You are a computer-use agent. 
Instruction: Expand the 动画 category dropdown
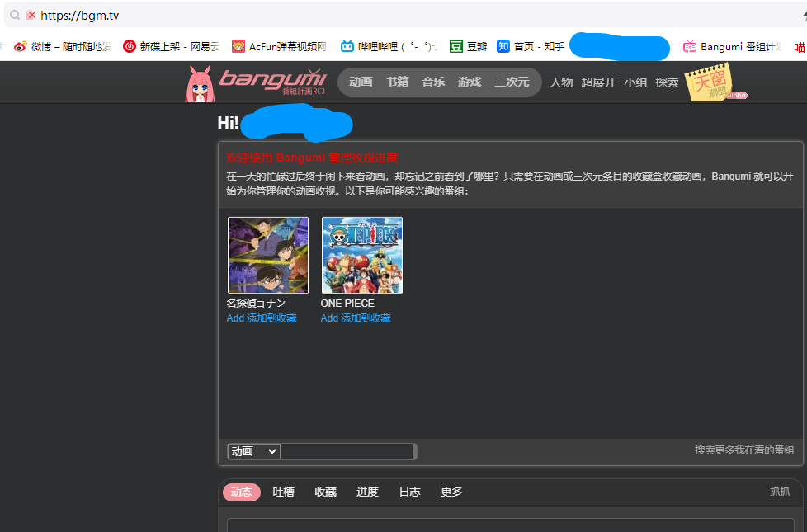click(x=253, y=451)
